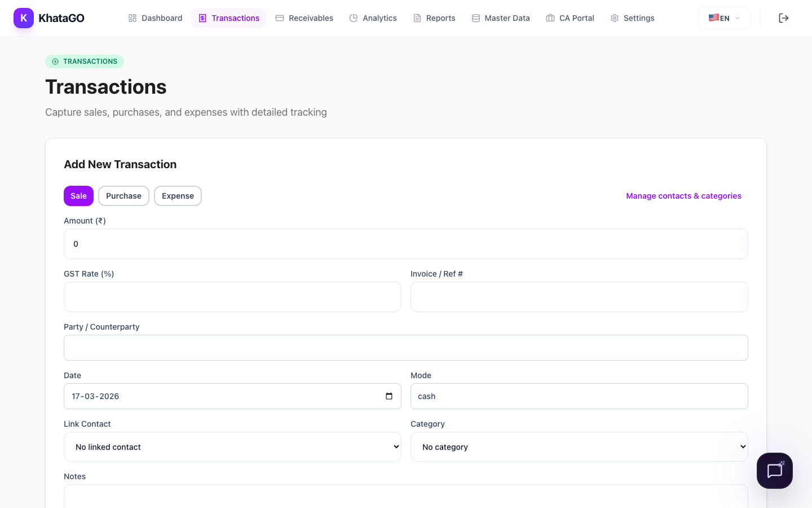Image resolution: width=812 pixels, height=508 pixels.
Task: Click the Master Data icon
Action: click(x=475, y=17)
